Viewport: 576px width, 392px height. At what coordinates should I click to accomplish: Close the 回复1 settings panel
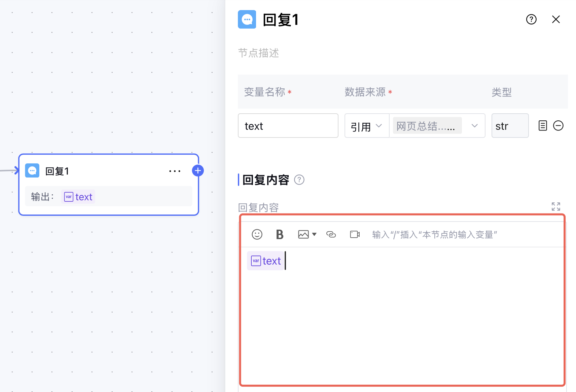pyautogui.click(x=556, y=19)
